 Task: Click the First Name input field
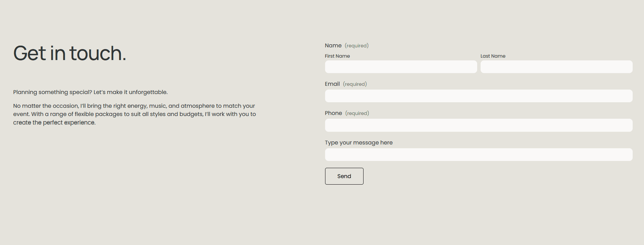401,67
